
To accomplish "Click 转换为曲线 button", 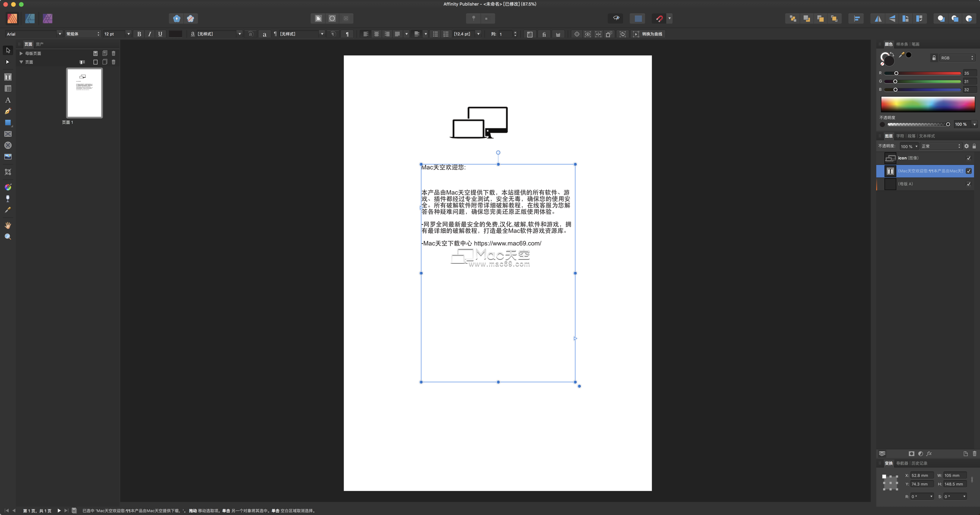I will tap(648, 34).
